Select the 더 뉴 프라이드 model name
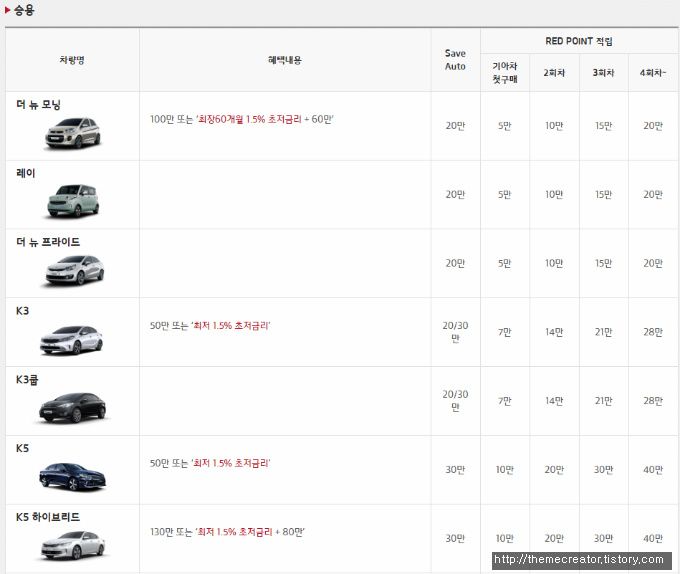Image resolution: width=680 pixels, height=574 pixels. (48, 242)
